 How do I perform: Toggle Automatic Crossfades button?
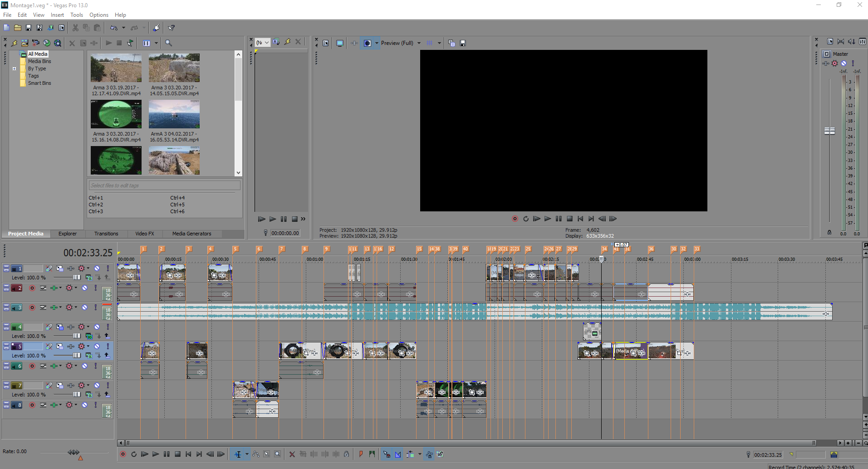(398, 454)
